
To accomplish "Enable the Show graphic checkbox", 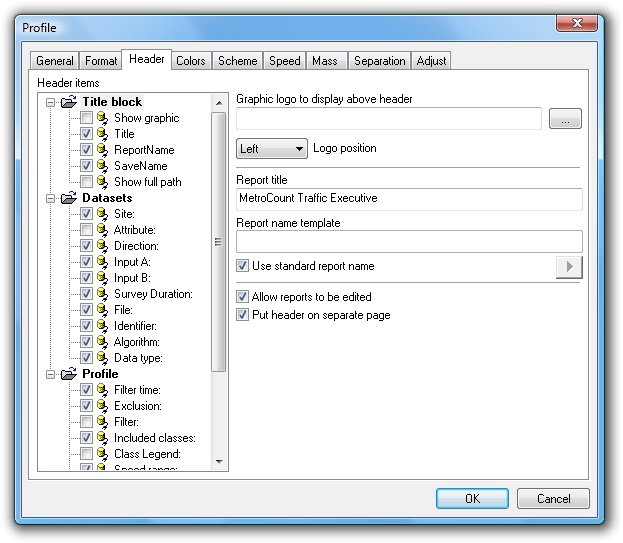I will 86,118.
